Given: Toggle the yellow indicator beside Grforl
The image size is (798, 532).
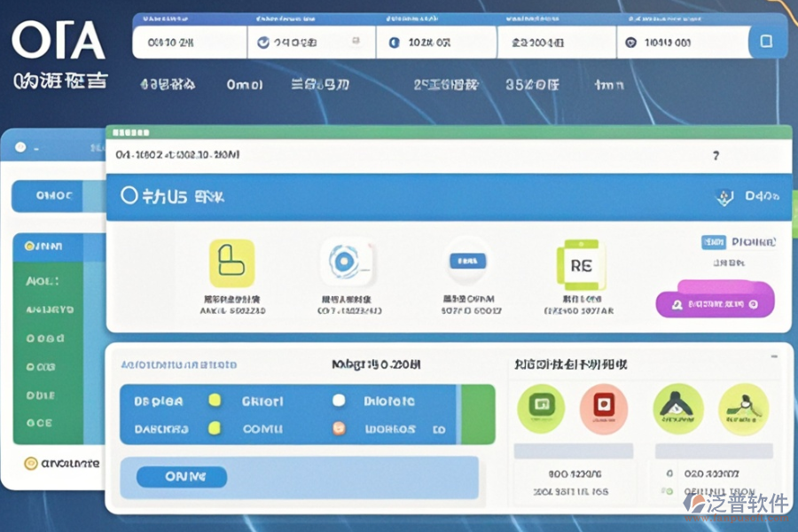Looking at the screenshot, I should tap(214, 401).
